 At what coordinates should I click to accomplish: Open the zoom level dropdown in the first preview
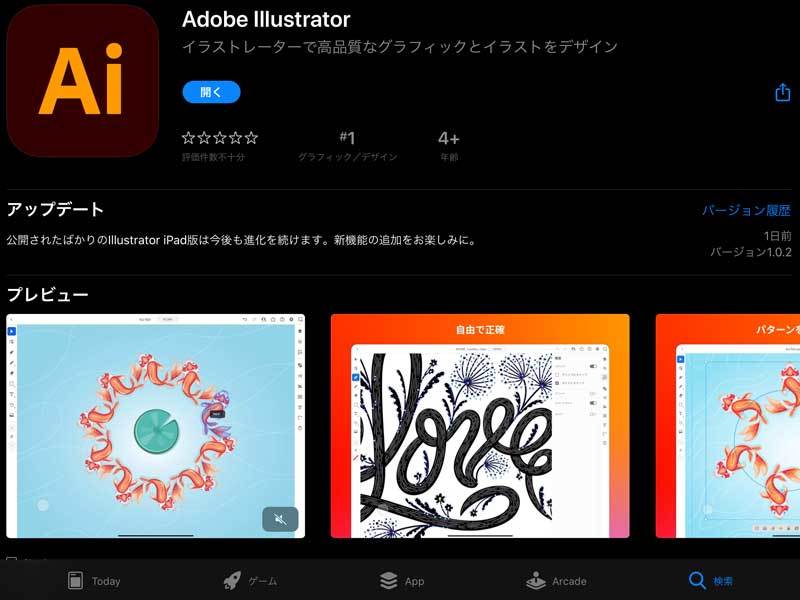168,317
